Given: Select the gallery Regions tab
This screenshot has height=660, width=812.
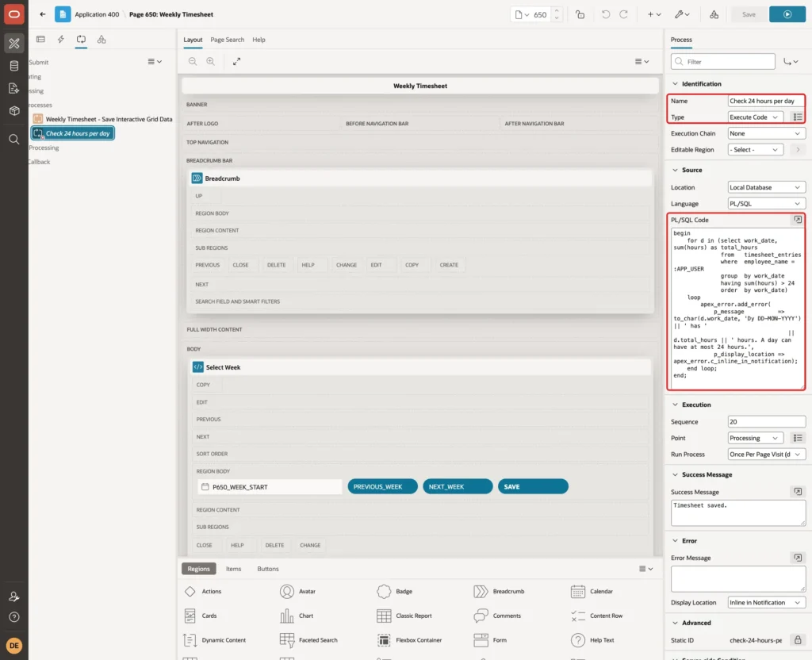Looking at the screenshot, I should (198, 569).
